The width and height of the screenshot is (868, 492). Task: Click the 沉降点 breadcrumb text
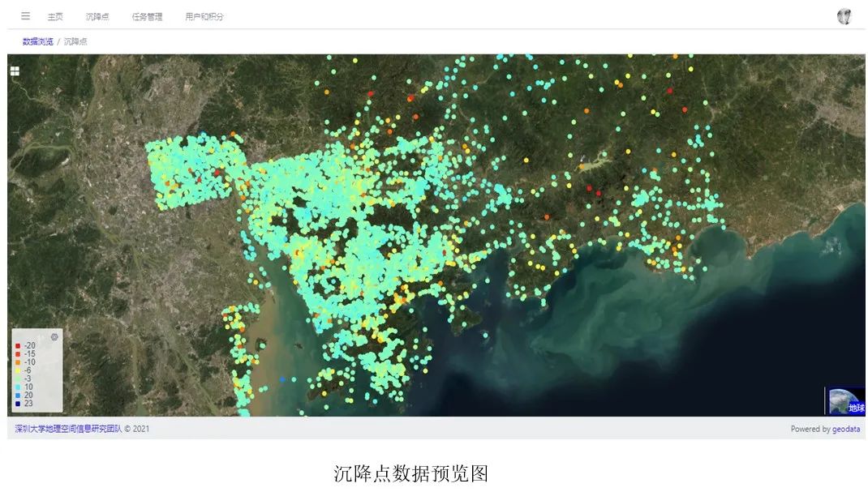coord(75,41)
